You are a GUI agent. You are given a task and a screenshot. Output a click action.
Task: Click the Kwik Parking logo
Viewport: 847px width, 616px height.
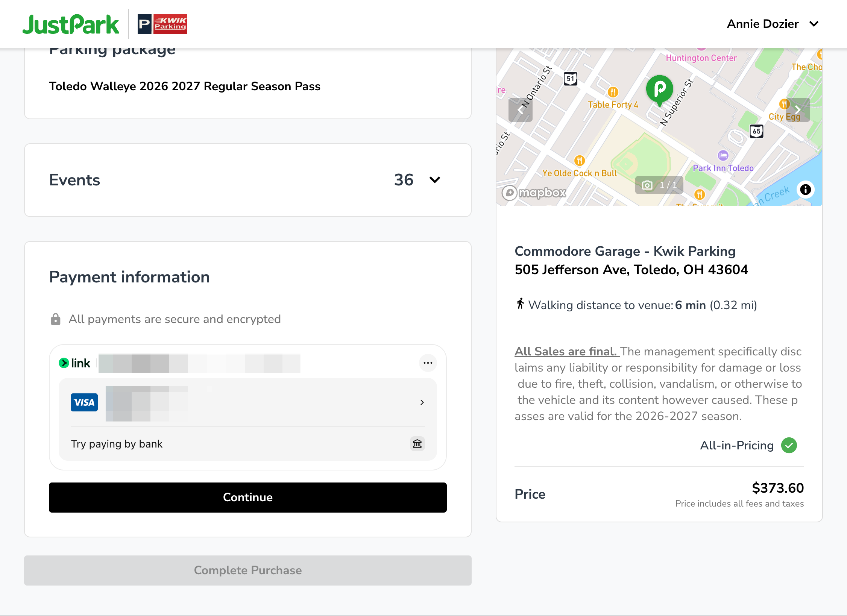coord(162,24)
